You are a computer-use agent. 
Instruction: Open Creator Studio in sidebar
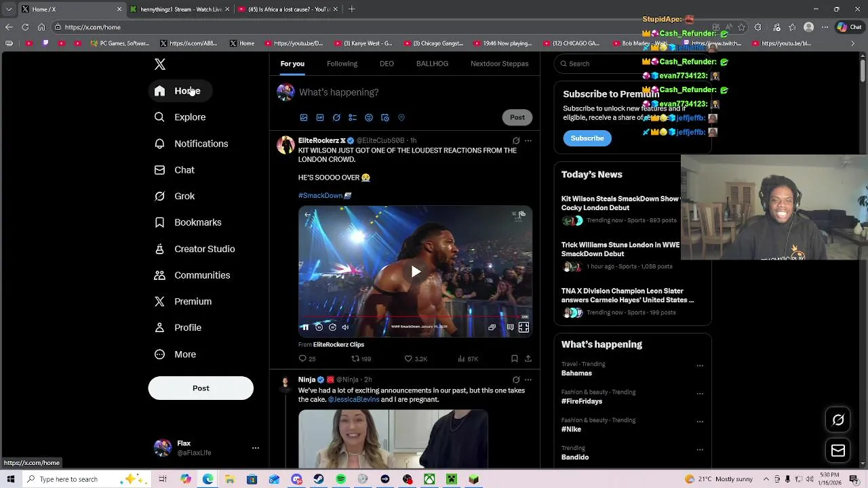point(195,249)
